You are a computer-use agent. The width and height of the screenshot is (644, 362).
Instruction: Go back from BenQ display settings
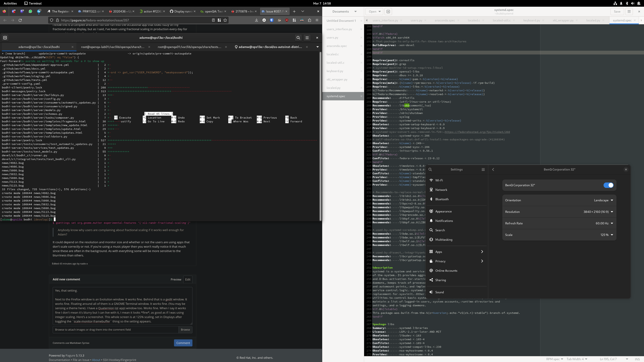tap(493, 169)
